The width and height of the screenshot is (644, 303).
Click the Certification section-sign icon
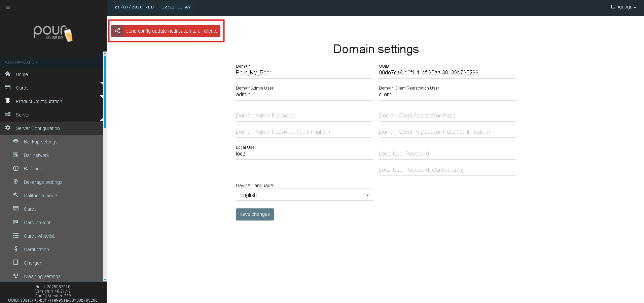click(x=16, y=249)
